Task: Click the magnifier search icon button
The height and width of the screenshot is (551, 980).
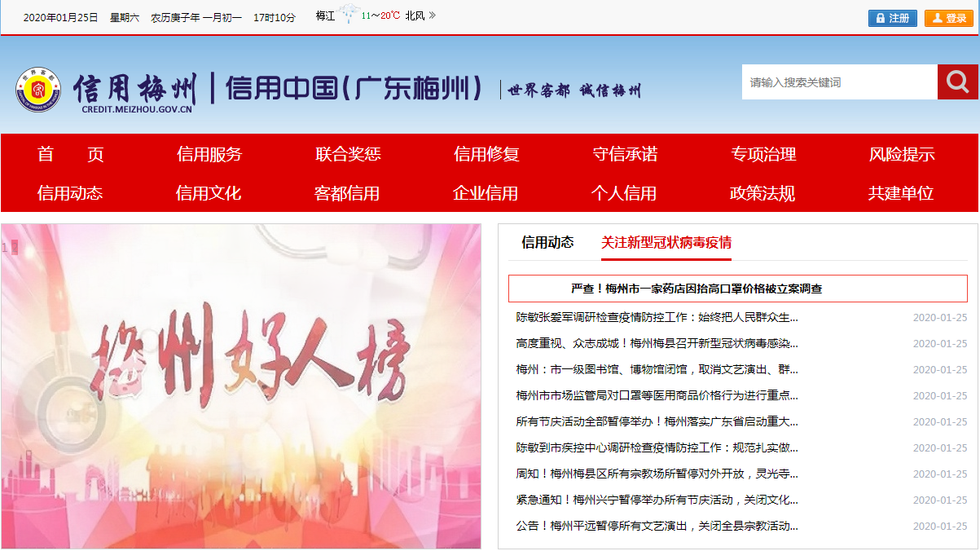Action: coord(957,82)
